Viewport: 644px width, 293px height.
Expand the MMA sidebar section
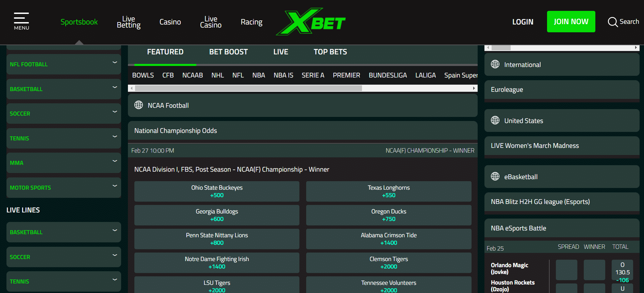tap(64, 163)
